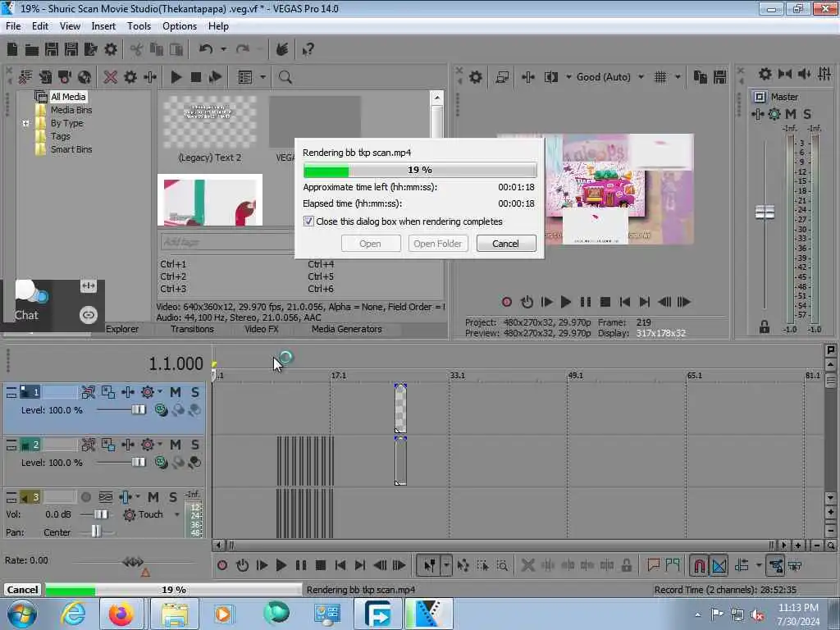The width and height of the screenshot is (840, 630).
Task: Click the audio track 3 Pan slider
Action: click(96, 532)
